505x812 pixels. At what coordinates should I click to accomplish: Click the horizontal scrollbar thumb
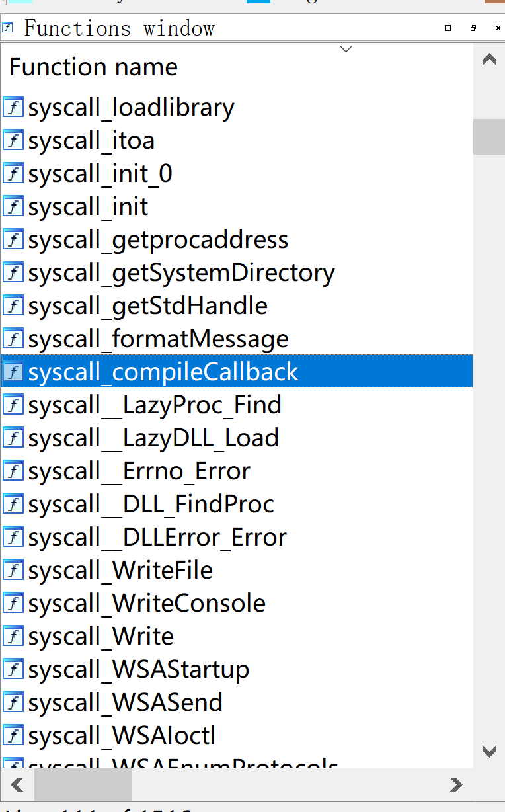coord(83,785)
